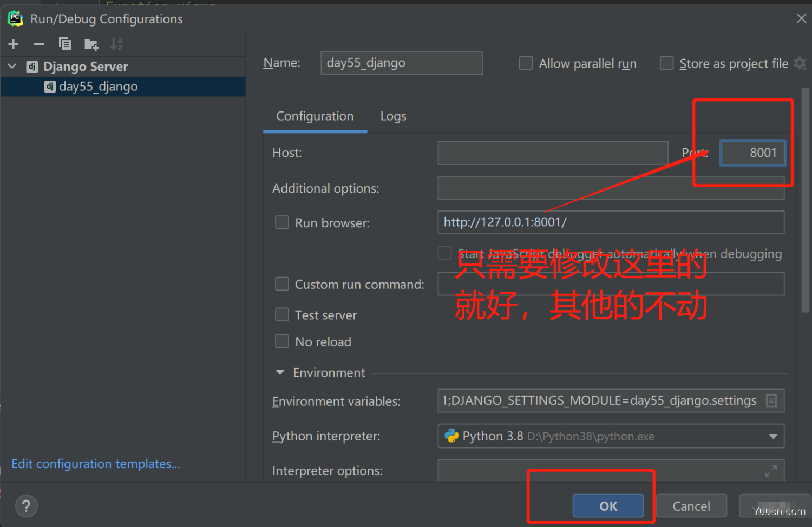This screenshot has width=812, height=527.
Task: Select day55_django configuration in tree
Action: (x=123, y=87)
